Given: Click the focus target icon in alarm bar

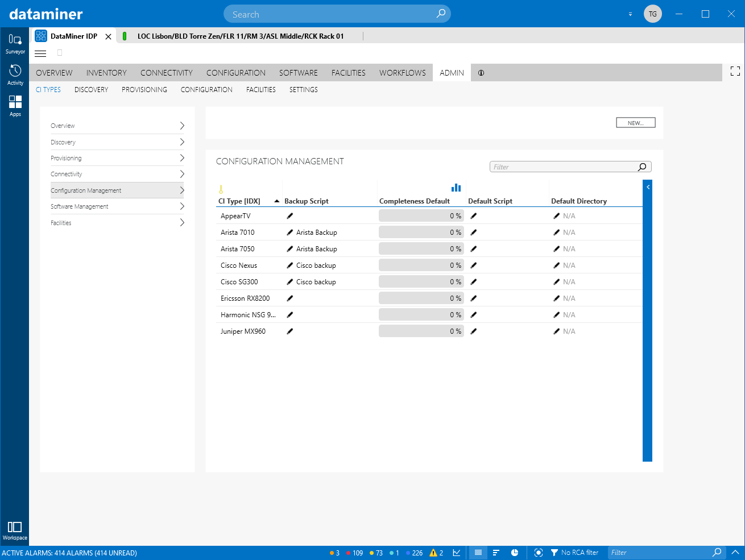Looking at the screenshot, I should tap(539, 553).
